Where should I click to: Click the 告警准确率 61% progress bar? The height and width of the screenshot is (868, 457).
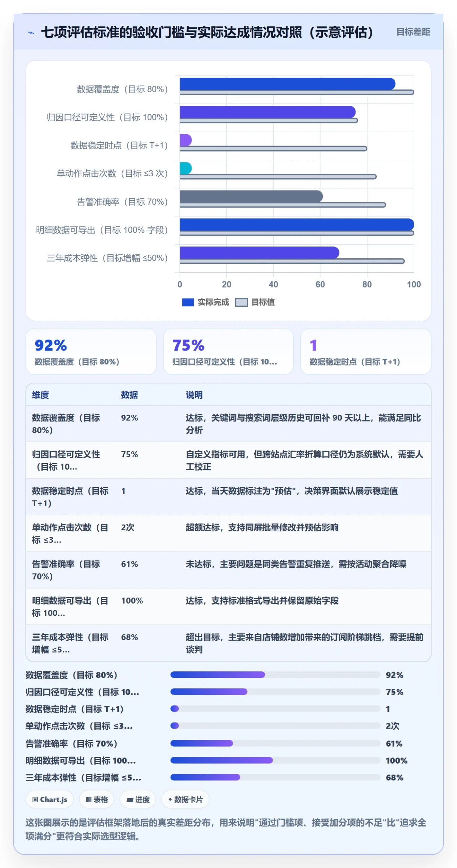pyautogui.click(x=275, y=743)
